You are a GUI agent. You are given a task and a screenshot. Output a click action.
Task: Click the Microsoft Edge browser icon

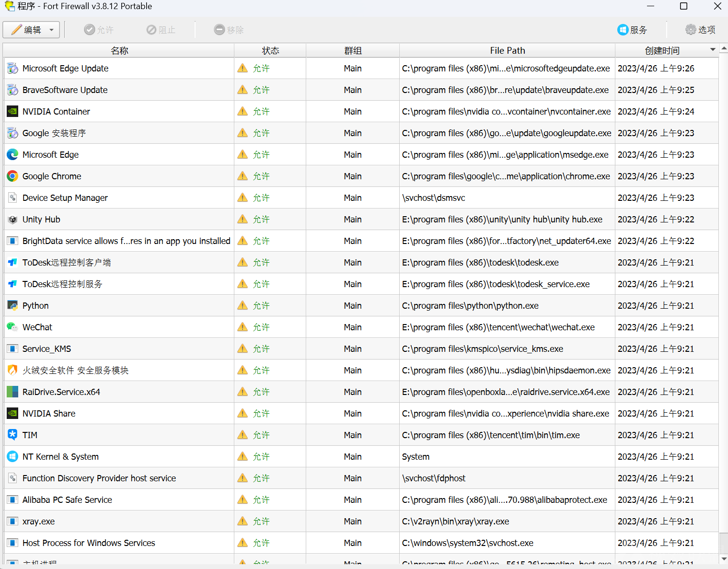tap(12, 155)
